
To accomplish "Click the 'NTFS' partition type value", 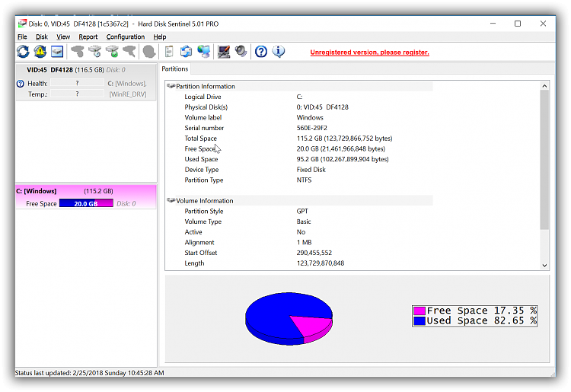I will (x=304, y=180).
